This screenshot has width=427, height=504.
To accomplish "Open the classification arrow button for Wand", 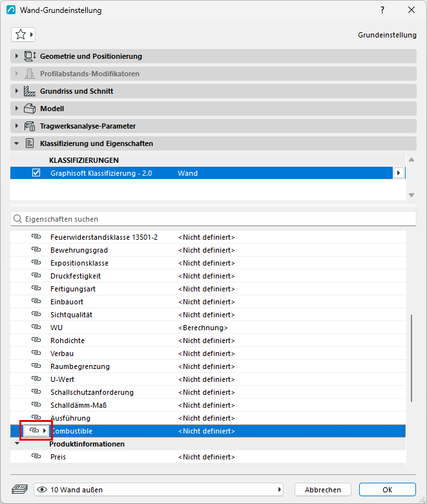I will coord(399,173).
